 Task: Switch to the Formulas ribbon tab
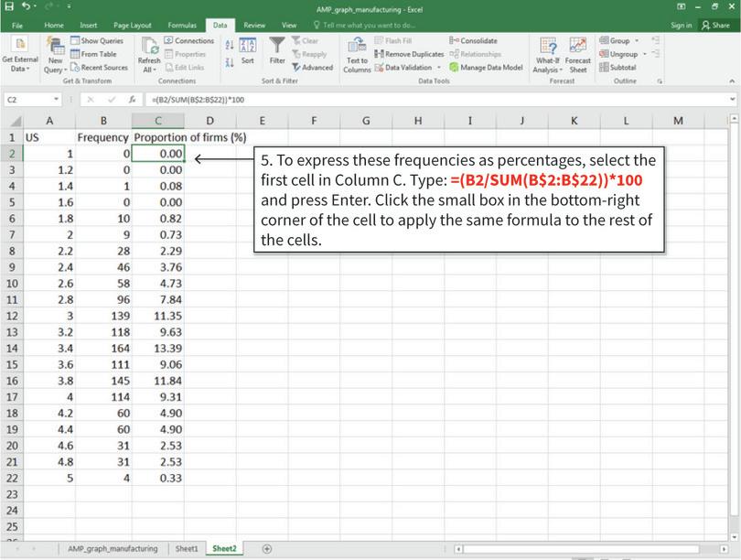180,25
